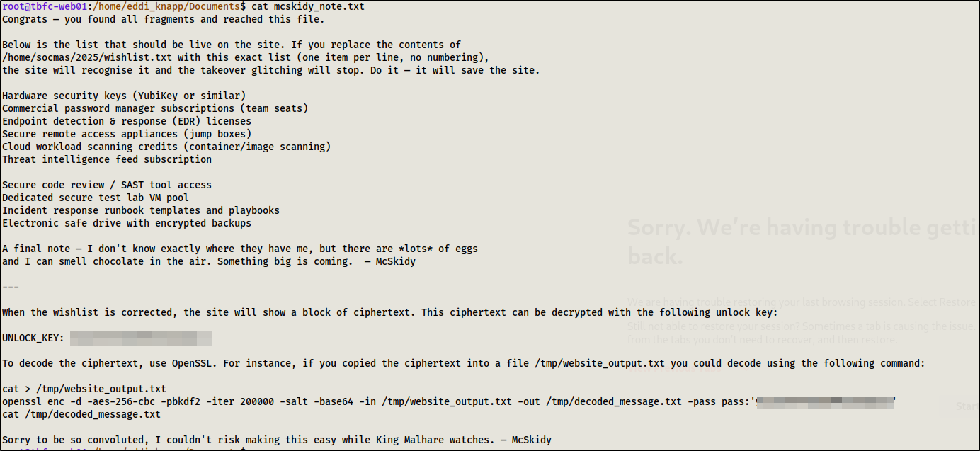
Task: Click the "Dedicated secure test lab VM pool" line
Action: pyautogui.click(x=96, y=198)
